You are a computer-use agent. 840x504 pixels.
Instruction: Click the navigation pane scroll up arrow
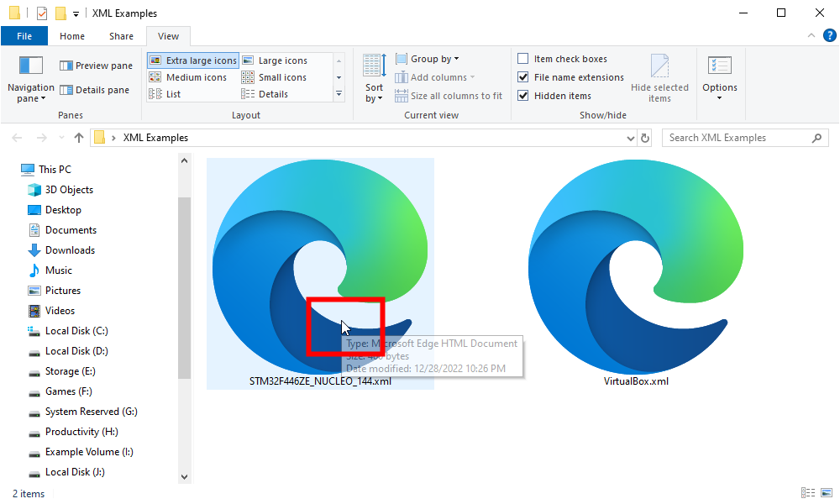click(184, 160)
